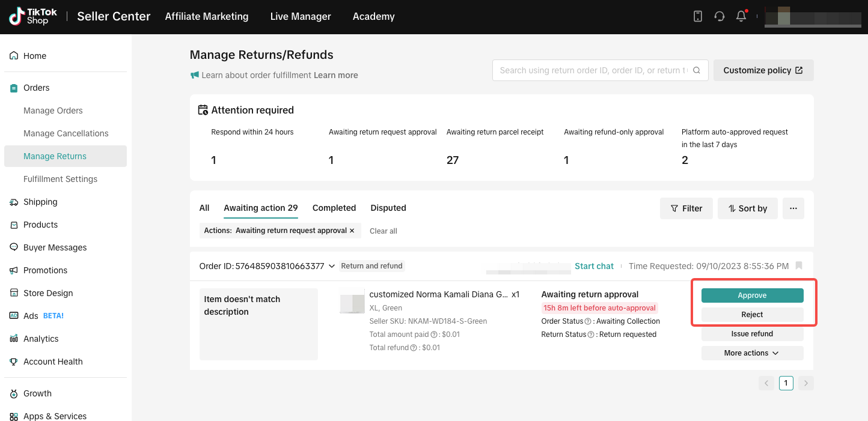Click the Start chat link
Image resolution: width=868 pixels, height=421 pixels.
click(x=594, y=266)
